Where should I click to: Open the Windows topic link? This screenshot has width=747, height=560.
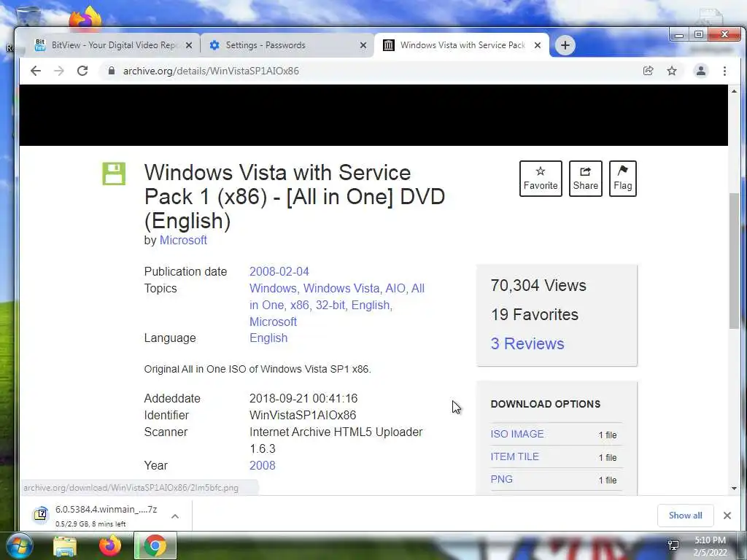click(x=274, y=288)
